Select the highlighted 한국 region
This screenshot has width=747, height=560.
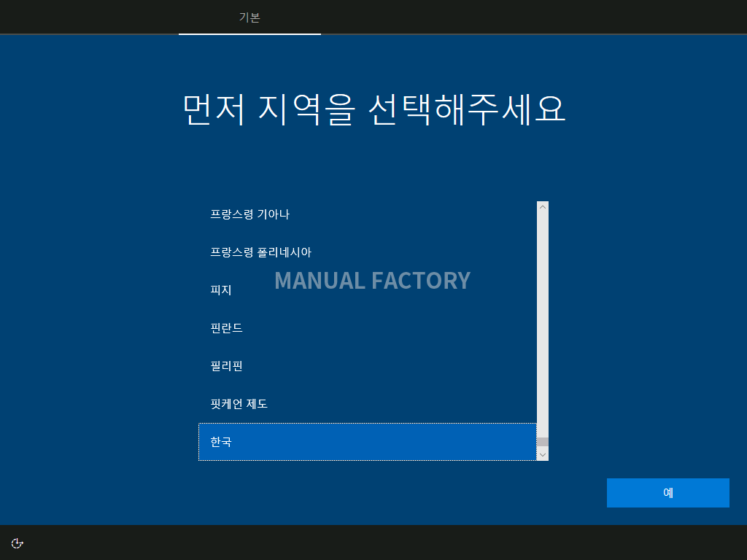[x=368, y=442]
